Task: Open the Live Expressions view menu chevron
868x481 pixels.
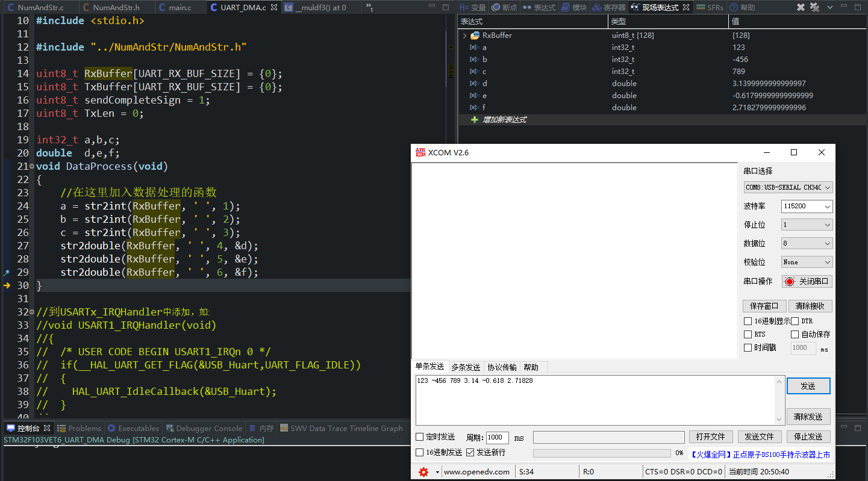Action: [x=830, y=8]
